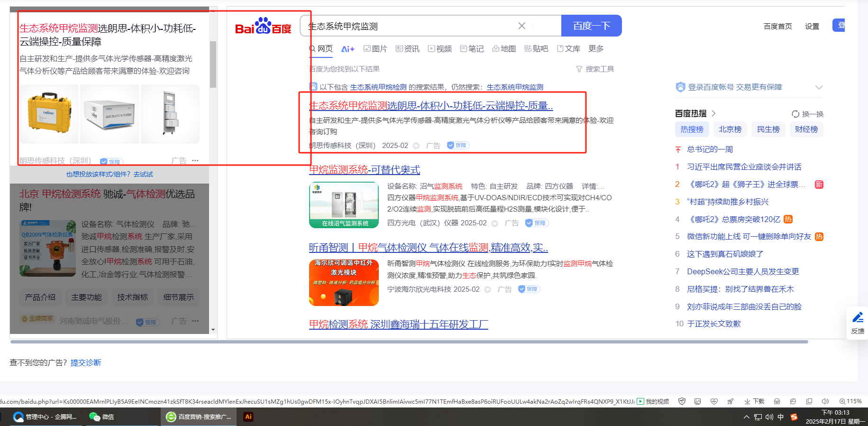Open the 百度首页 link
Viewport: 868px width, 426px height.
777,26
